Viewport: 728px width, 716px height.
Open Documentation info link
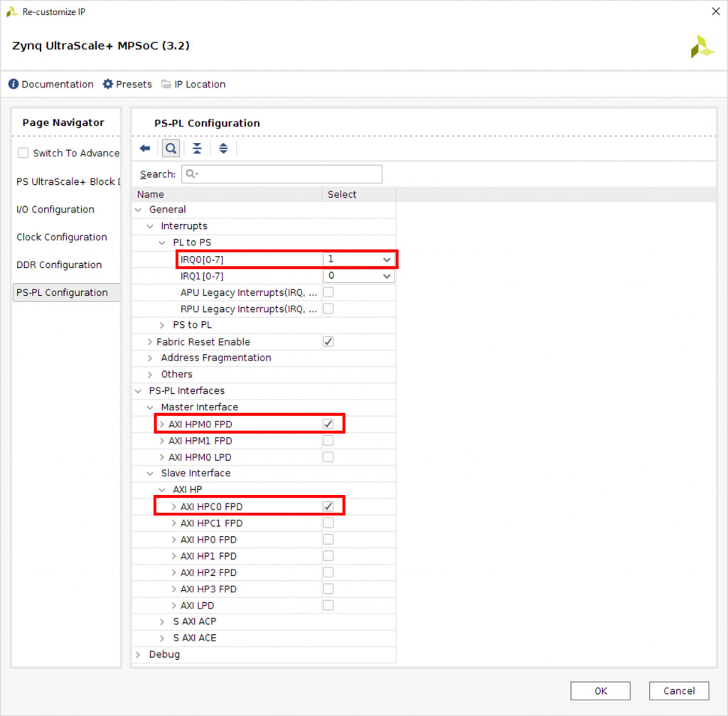click(51, 84)
